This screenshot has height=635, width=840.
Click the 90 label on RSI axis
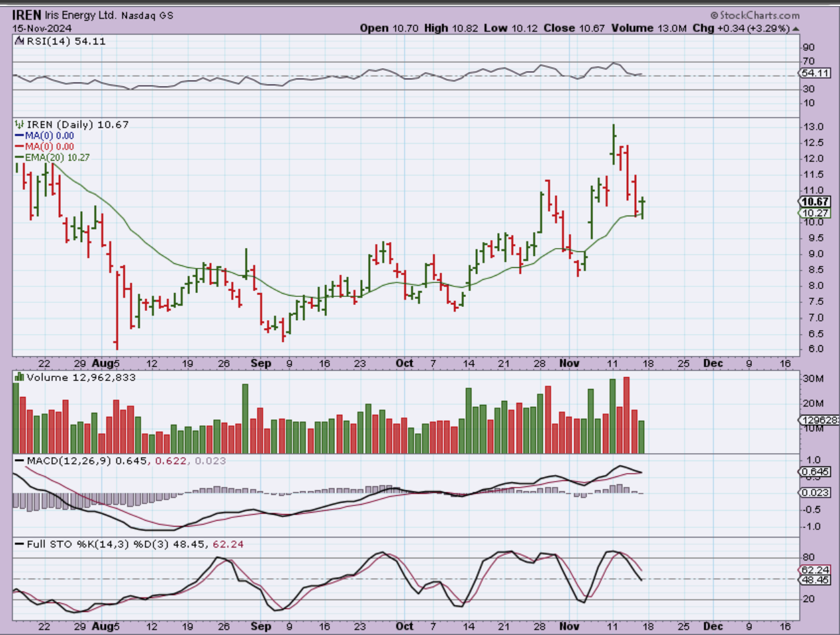point(809,48)
